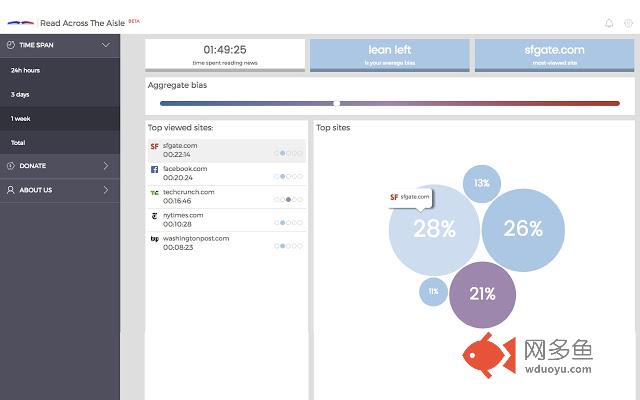The width and height of the screenshot is (640, 400).
Task: Click the TechCrunch favicon in the list
Action: coord(154,192)
